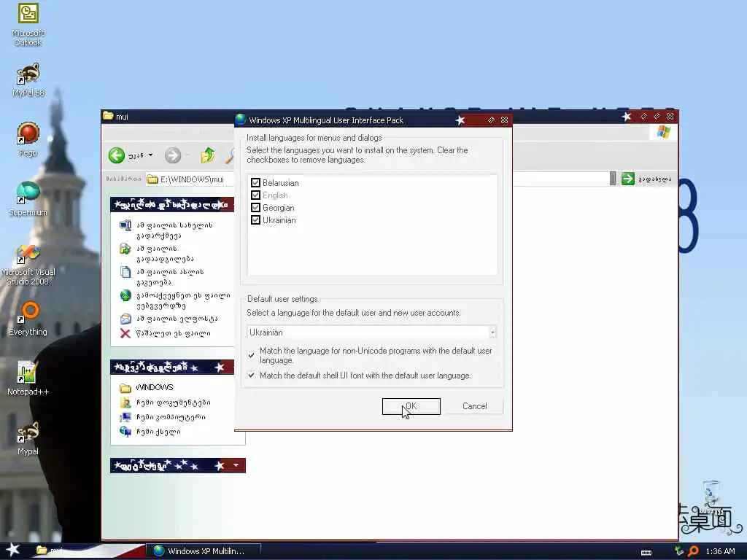Click OK in the MUI Pack dialog

pyautogui.click(x=411, y=406)
